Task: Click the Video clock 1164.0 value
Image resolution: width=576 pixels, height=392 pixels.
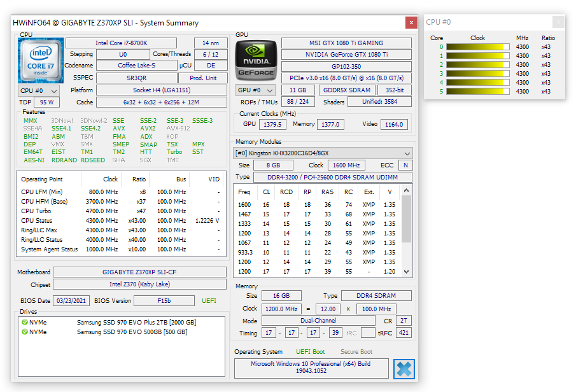Action: click(394, 125)
